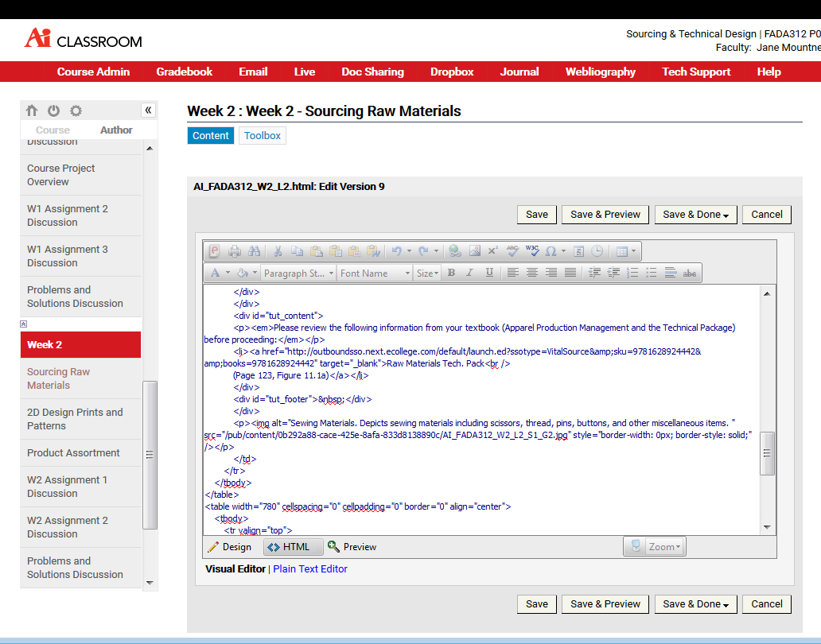This screenshot has width=821, height=644.
Task: Click the power icon in sidebar
Action: (53, 111)
